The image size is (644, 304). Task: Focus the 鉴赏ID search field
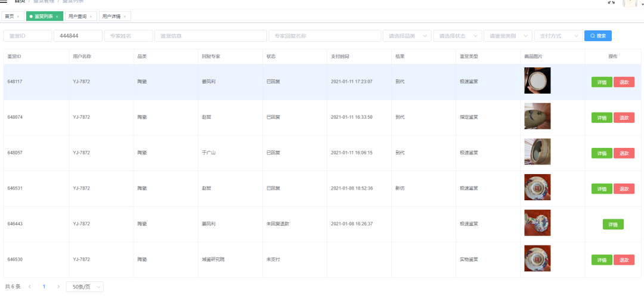coord(27,36)
